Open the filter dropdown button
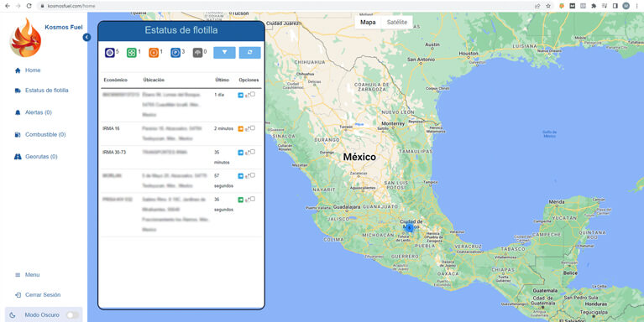This screenshot has height=322, width=644. point(224,53)
